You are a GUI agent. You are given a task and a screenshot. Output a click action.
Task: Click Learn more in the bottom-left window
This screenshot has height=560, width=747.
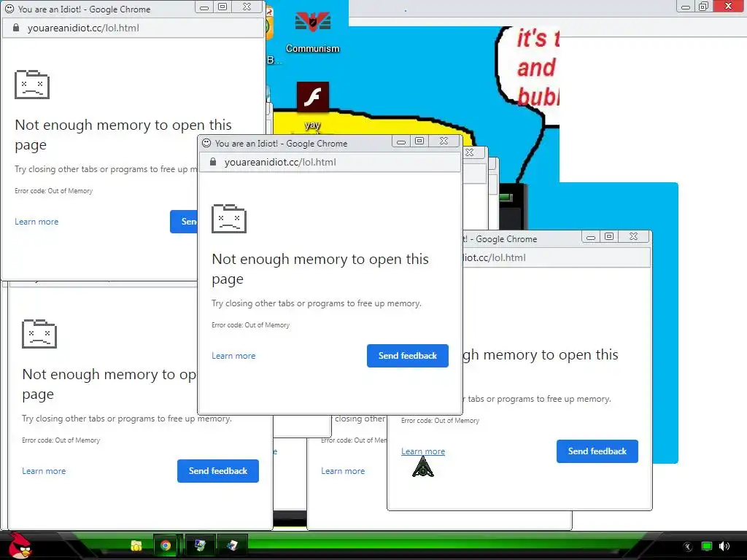point(44,471)
